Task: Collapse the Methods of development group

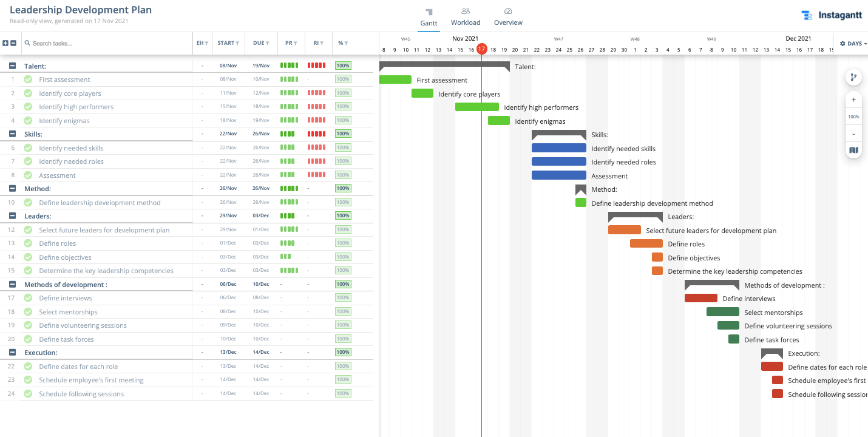Action: [x=13, y=284]
